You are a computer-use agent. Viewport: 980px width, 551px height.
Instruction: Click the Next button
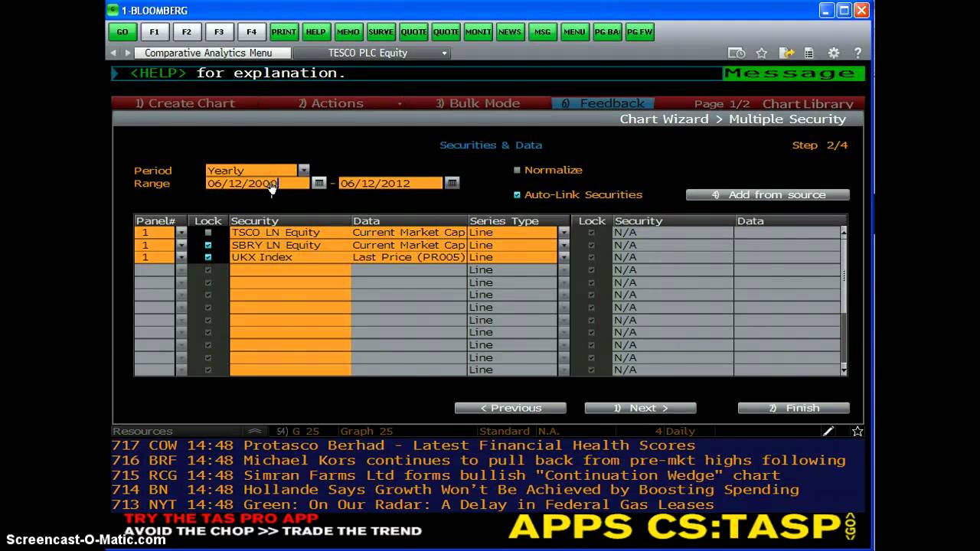(641, 408)
